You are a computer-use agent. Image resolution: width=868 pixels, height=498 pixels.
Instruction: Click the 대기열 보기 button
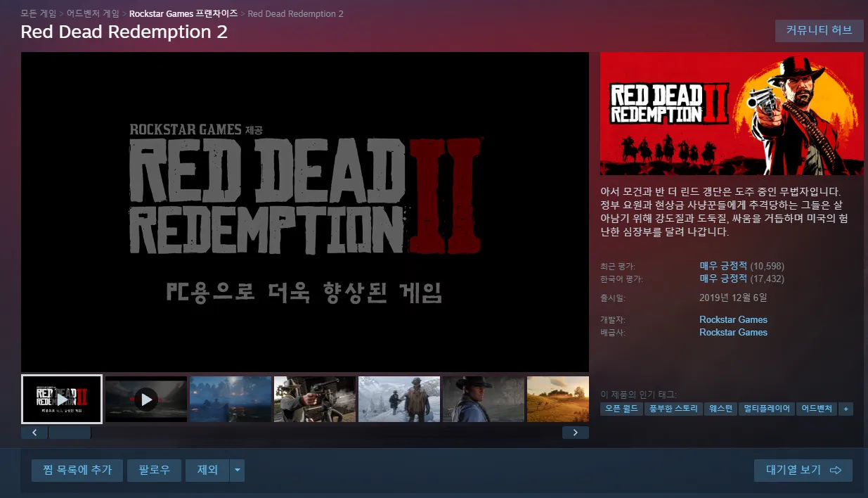(803, 471)
